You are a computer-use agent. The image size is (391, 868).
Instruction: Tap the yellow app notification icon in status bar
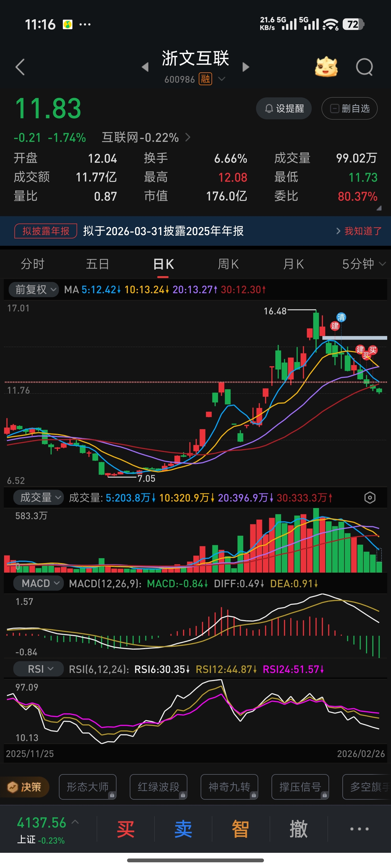point(67,24)
